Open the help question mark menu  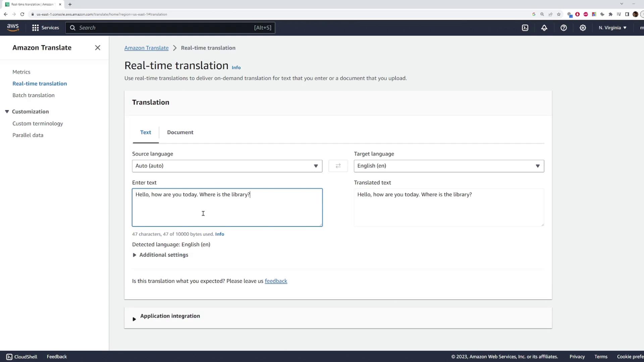click(563, 28)
